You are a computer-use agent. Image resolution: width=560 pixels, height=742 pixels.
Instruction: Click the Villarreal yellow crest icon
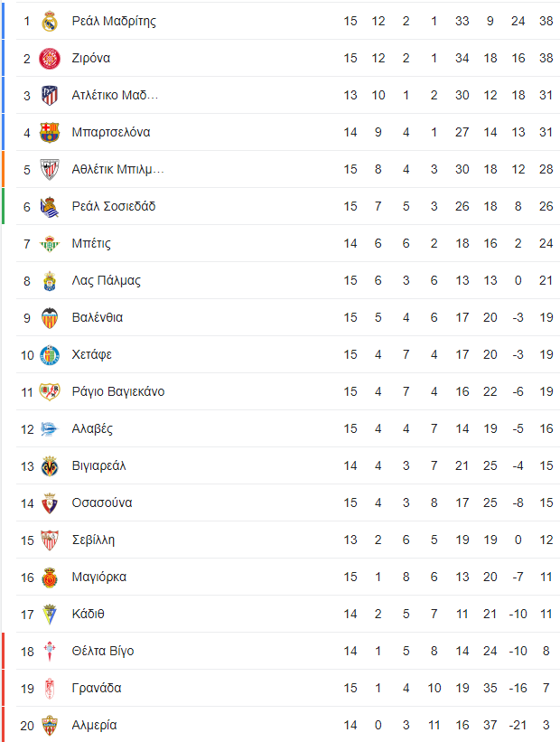(x=50, y=466)
